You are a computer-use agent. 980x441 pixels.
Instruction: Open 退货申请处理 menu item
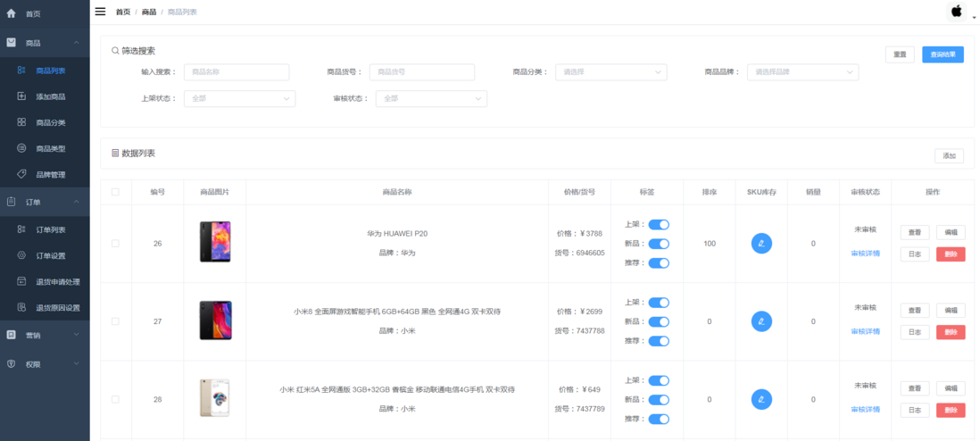(x=45, y=281)
